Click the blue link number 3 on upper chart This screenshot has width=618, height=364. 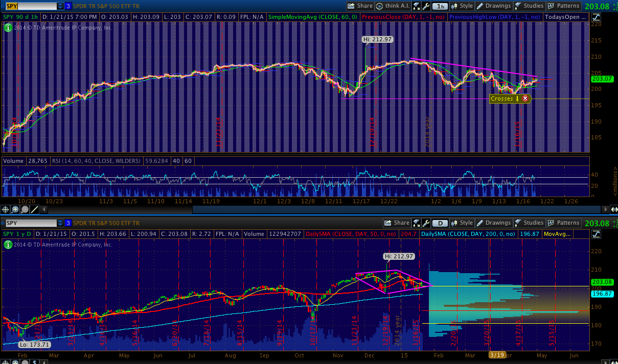(x=68, y=6)
